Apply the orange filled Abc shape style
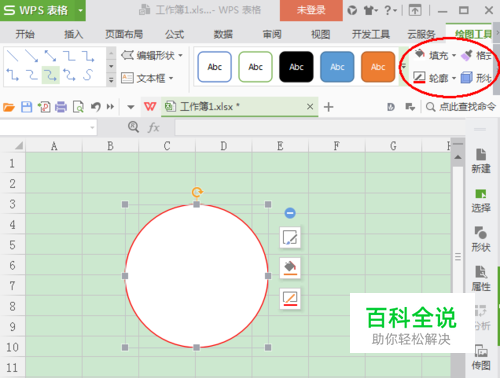The image size is (500, 378). tap(378, 67)
